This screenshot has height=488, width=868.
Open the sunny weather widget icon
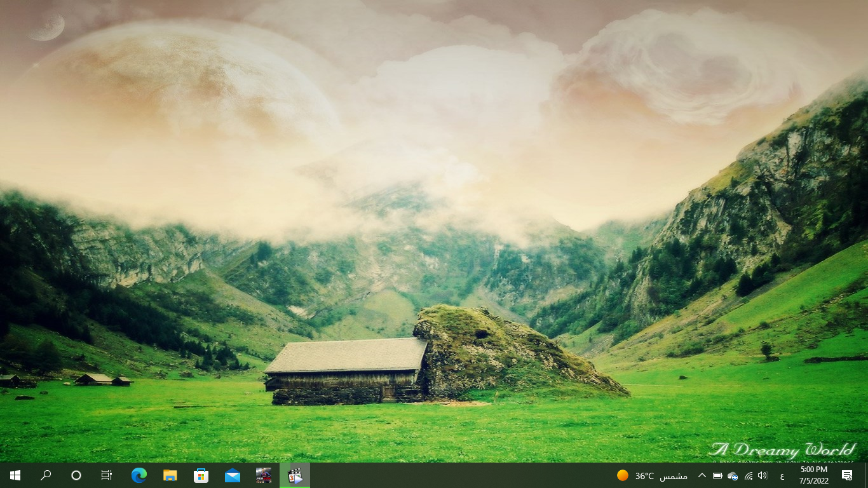tap(623, 475)
